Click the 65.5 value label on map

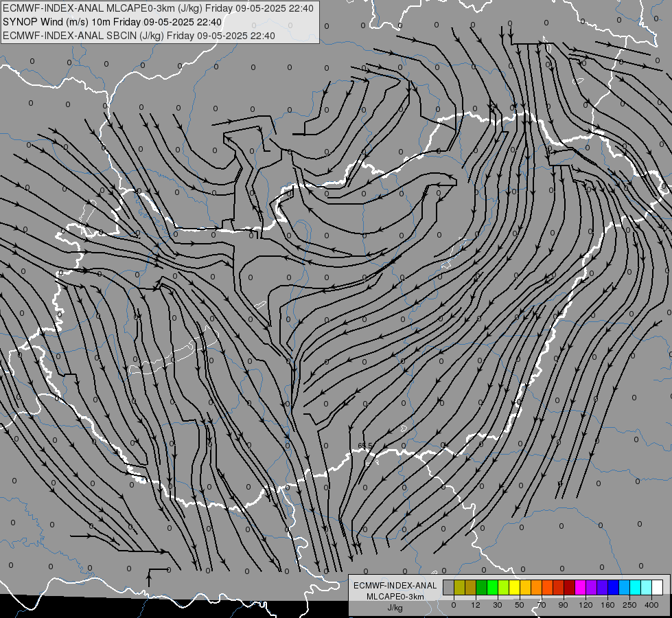(364, 446)
